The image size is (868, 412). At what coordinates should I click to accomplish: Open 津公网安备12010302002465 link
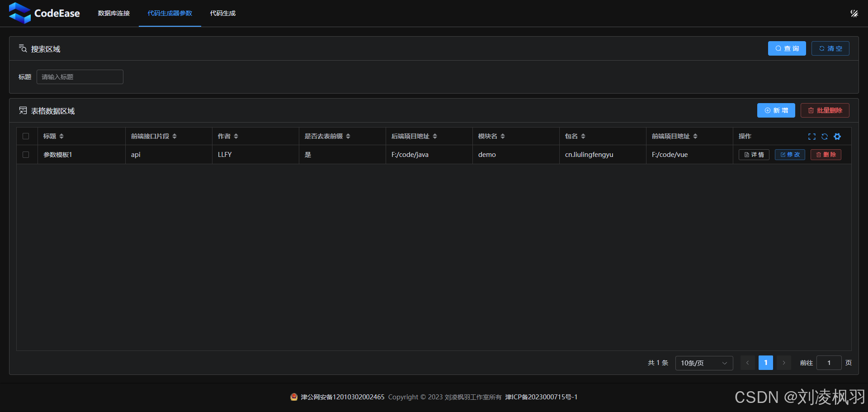pos(343,397)
